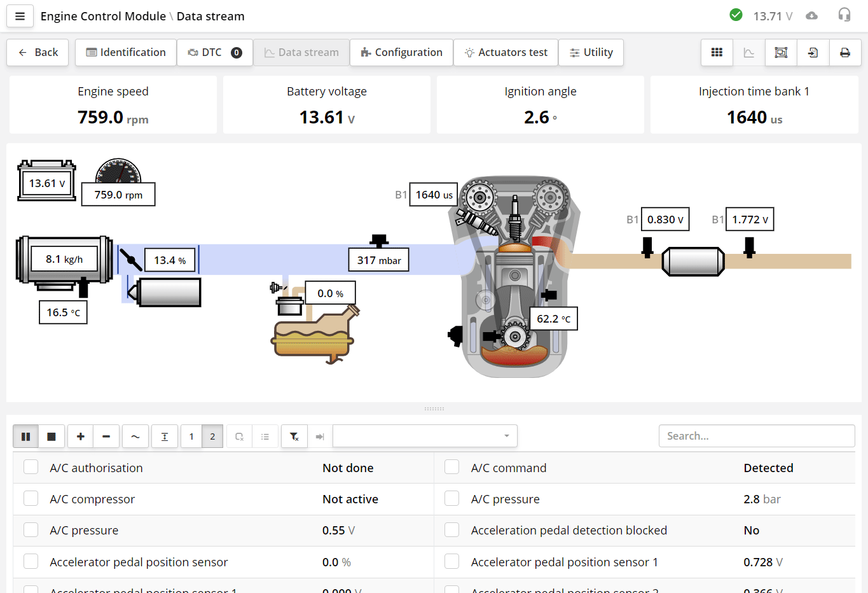Click the screenshot capture icon

pos(781,52)
